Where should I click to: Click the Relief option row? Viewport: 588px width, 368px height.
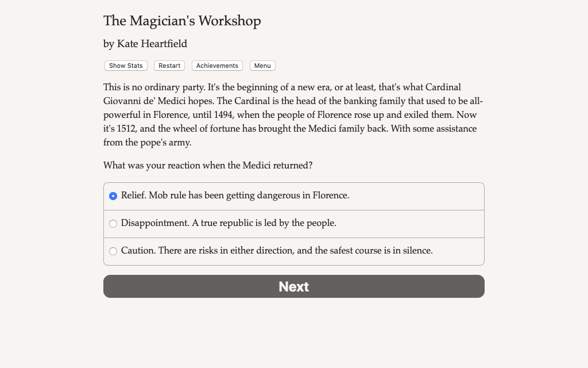coord(293,195)
